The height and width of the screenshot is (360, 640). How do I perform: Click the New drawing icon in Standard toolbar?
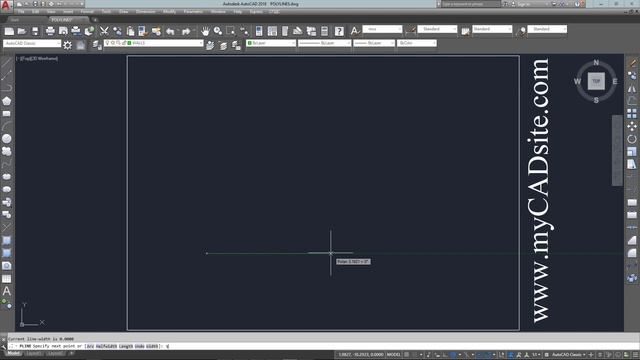(9, 31)
